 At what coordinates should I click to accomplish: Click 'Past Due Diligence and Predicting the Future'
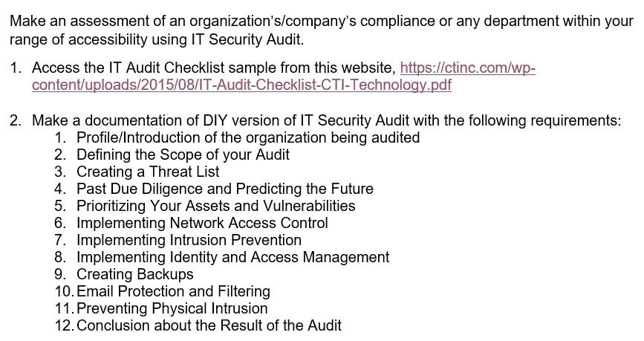tap(225, 189)
